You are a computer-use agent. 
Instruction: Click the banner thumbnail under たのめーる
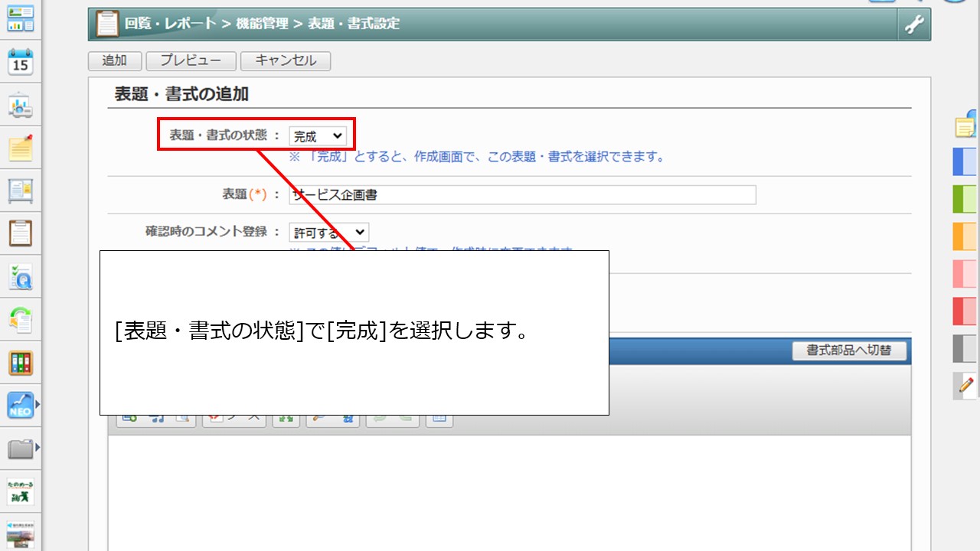(21, 533)
